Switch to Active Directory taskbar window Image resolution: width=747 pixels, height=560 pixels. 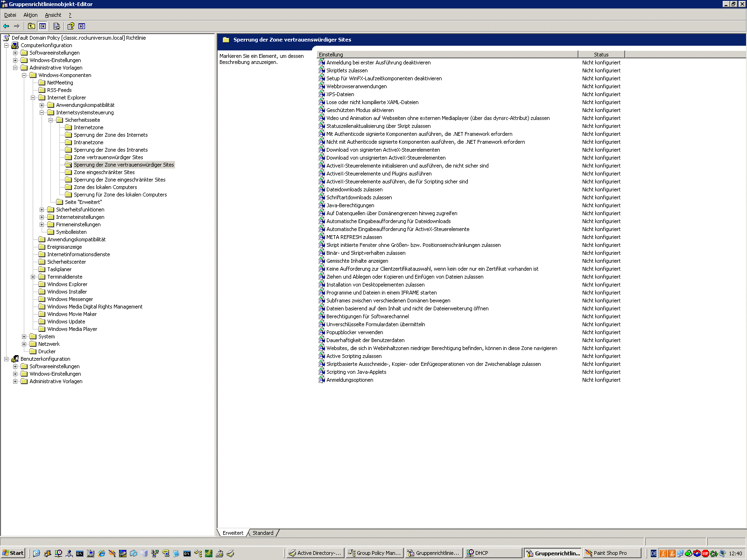tap(315, 553)
